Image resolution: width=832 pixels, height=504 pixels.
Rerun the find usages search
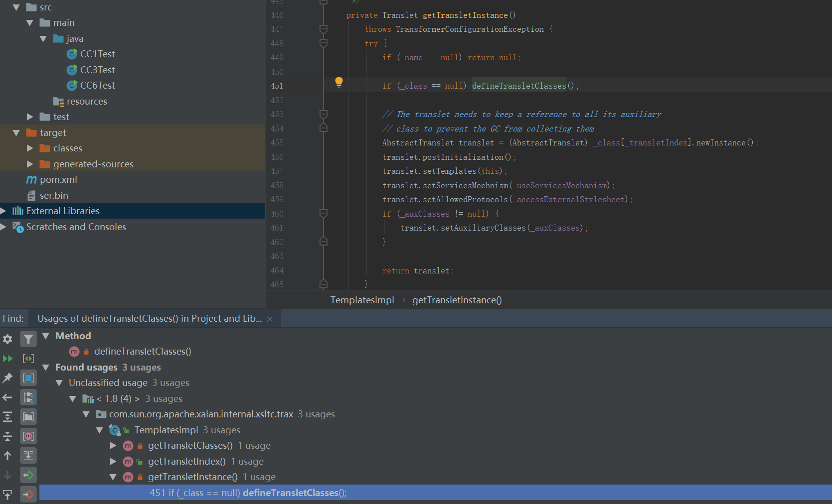[7, 359]
